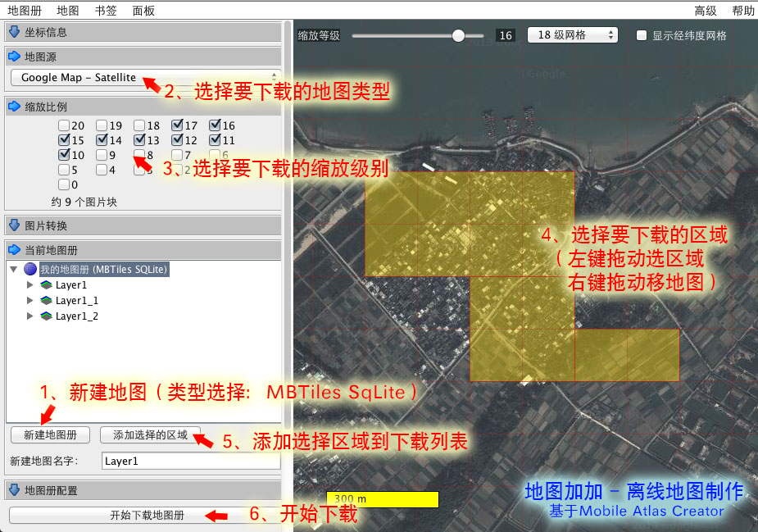The width and height of the screenshot is (758, 532).
Task: Click the layer icon next to Layer1_1
Action: point(46,300)
